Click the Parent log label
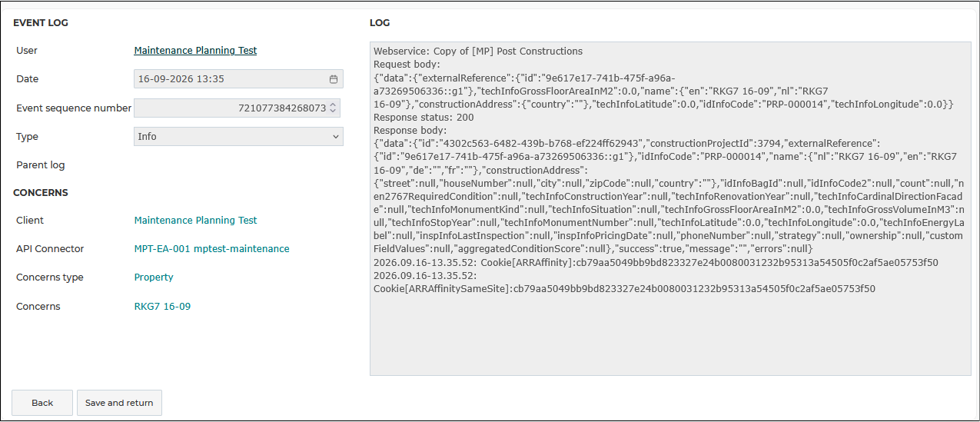 tap(41, 165)
